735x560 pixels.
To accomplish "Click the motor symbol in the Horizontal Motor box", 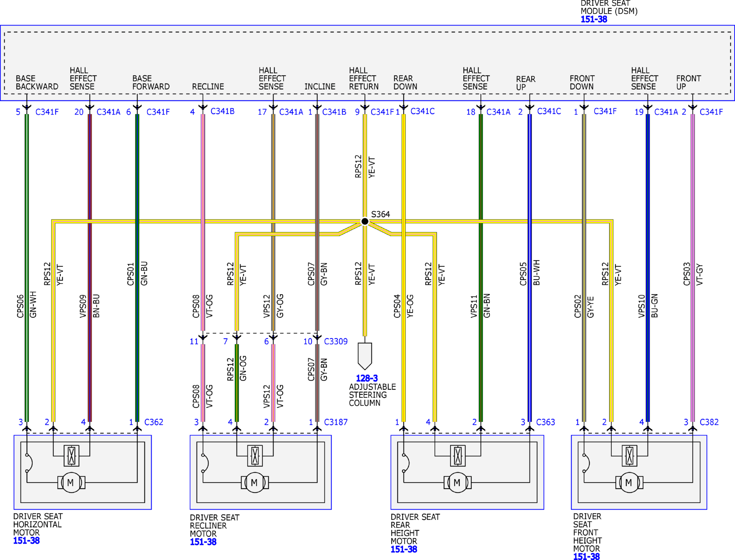I will (71, 482).
